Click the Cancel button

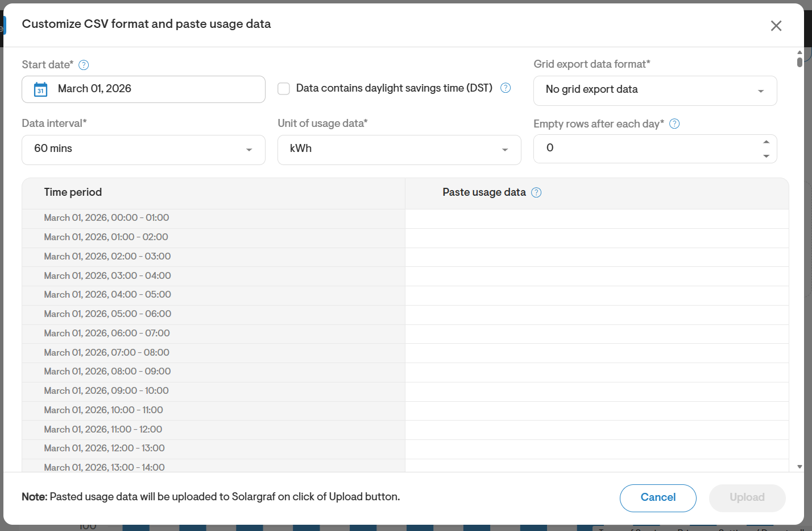[658, 498]
